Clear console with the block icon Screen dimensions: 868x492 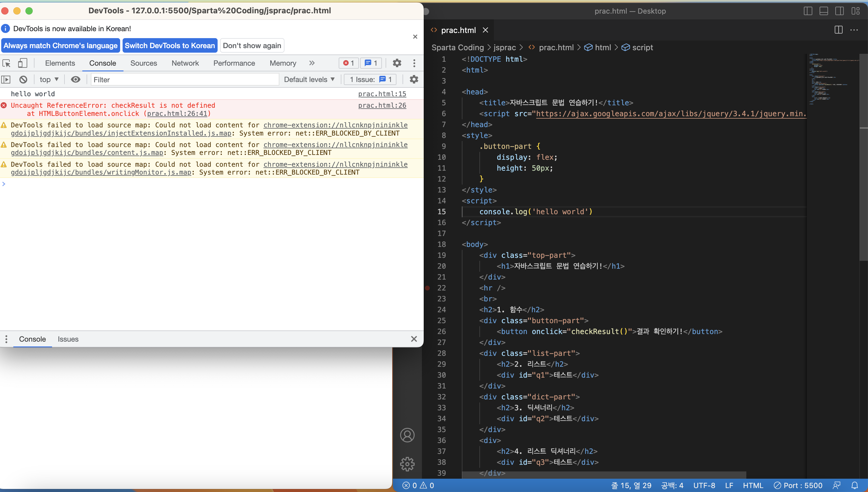tap(23, 79)
